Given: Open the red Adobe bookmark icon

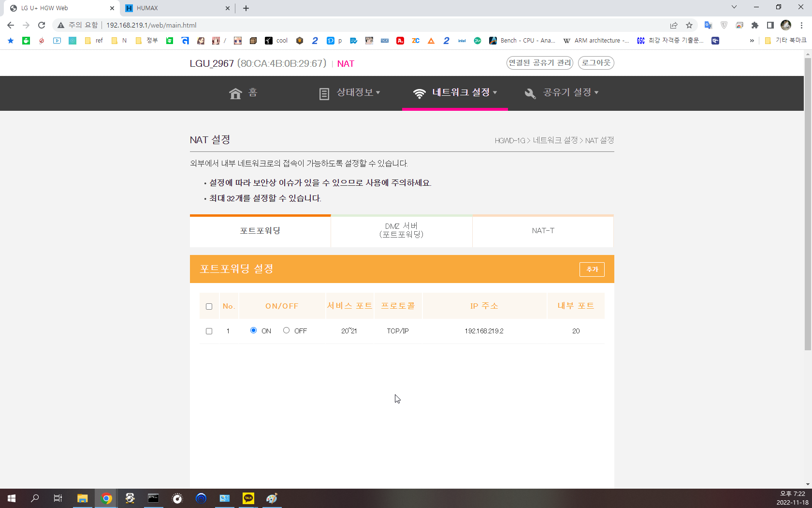Looking at the screenshot, I should (x=400, y=41).
